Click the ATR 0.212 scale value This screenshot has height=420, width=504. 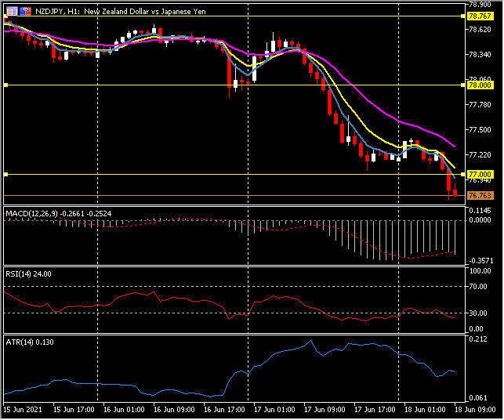tap(478, 339)
